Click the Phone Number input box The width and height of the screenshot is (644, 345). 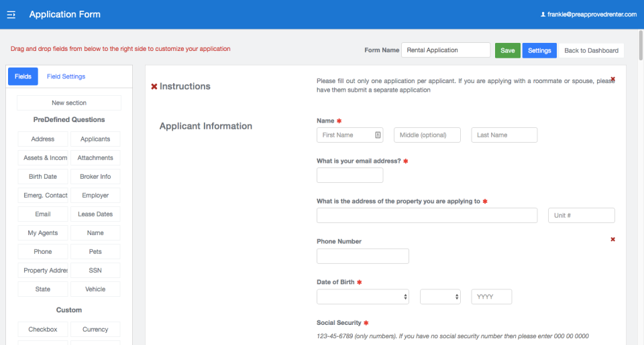pos(363,256)
